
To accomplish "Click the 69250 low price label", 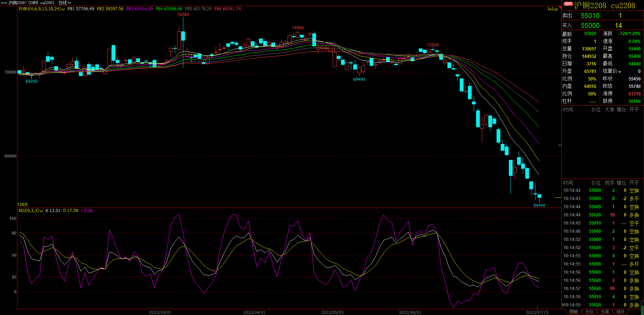I will click(x=31, y=81).
